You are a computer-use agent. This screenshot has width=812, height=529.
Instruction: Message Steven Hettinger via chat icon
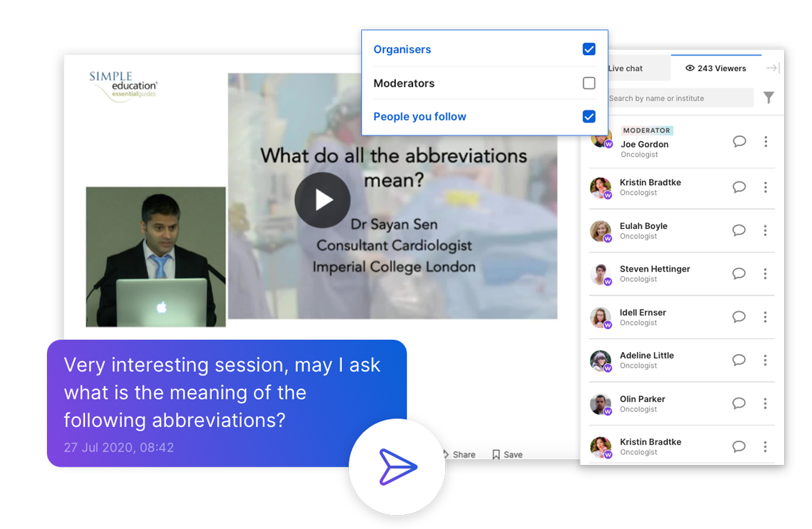(x=739, y=273)
